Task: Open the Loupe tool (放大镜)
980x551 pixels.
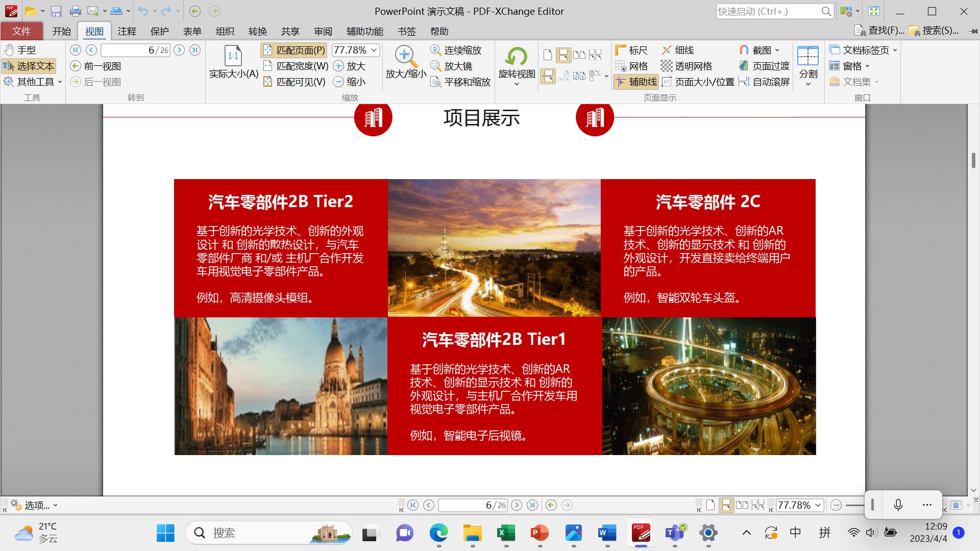Action: (451, 66)
